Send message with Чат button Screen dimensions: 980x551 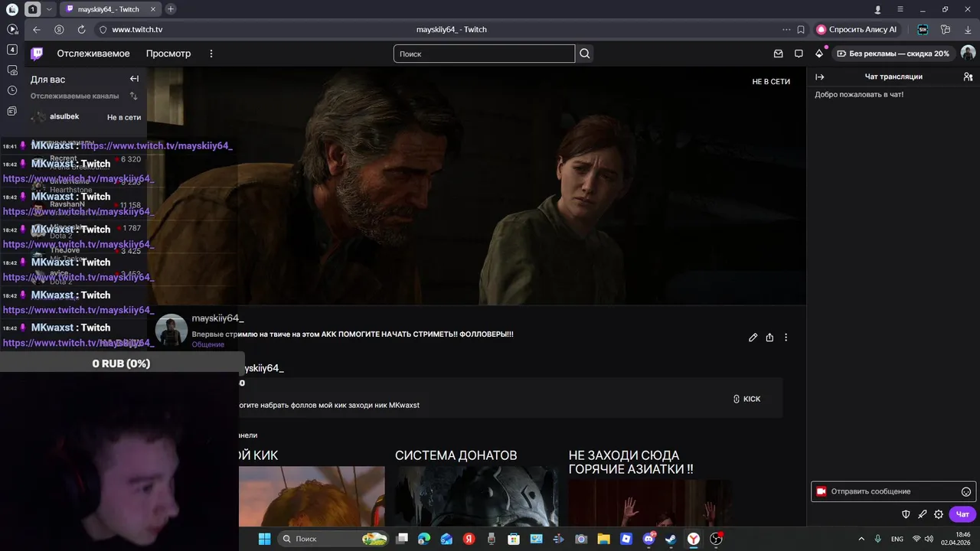962,514
